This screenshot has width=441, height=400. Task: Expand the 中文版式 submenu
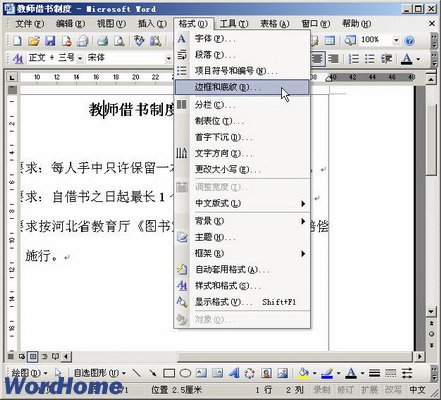242,203
